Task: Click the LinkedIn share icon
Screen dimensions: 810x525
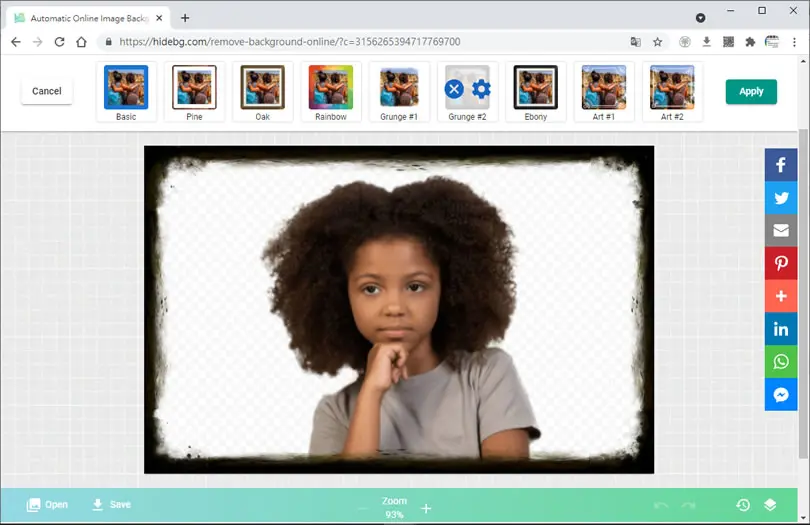Action: [781, 329]
